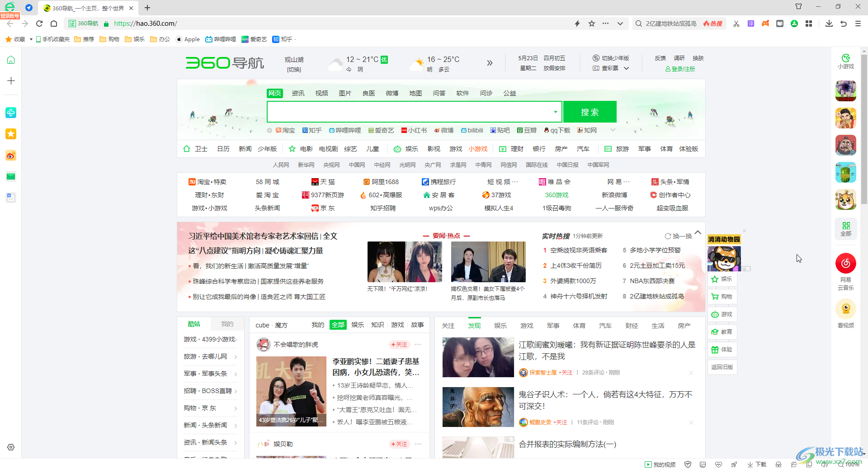Add a new sidebar app with plus icon
The width and height of the screenshot is (868, 469).
(11, 81)
